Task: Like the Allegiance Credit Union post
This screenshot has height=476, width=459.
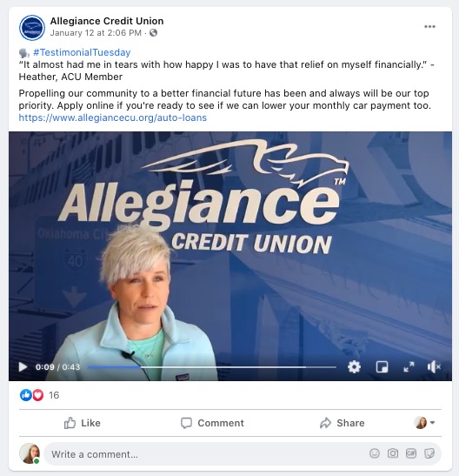Action: tap(83, 423)
